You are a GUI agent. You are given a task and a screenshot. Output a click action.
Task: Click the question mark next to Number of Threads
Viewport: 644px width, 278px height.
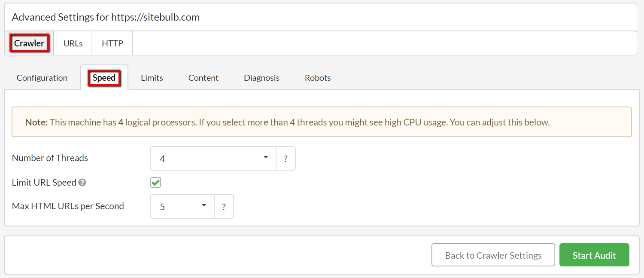(x=286, y=159)
